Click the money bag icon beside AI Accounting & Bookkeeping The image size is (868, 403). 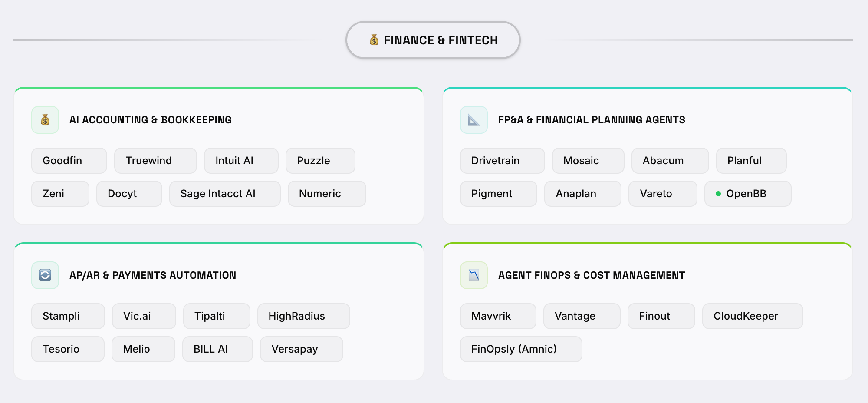[x=45, y=120]
